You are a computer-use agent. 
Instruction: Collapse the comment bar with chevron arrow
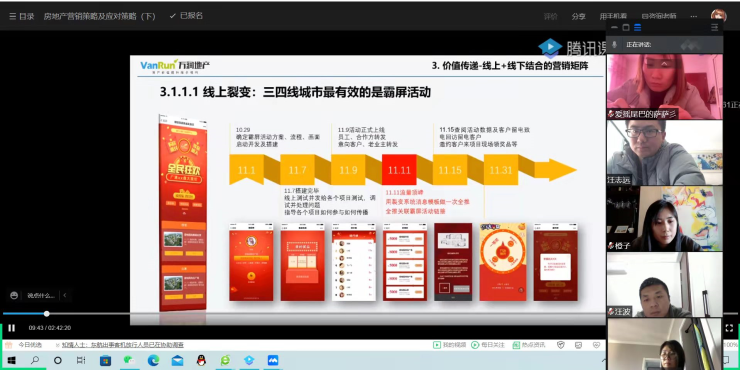(x=65, y=295)
